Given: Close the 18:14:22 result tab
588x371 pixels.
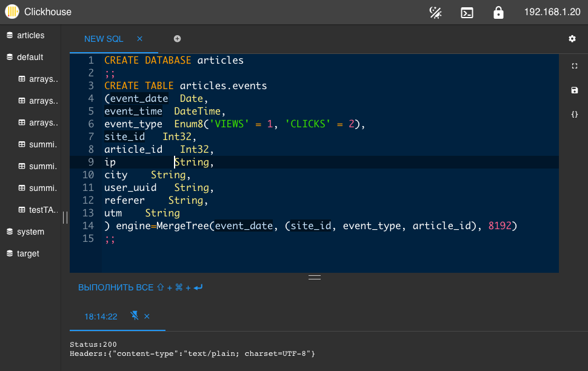Looking at the screenshot, I should click(x=147, y=316).
